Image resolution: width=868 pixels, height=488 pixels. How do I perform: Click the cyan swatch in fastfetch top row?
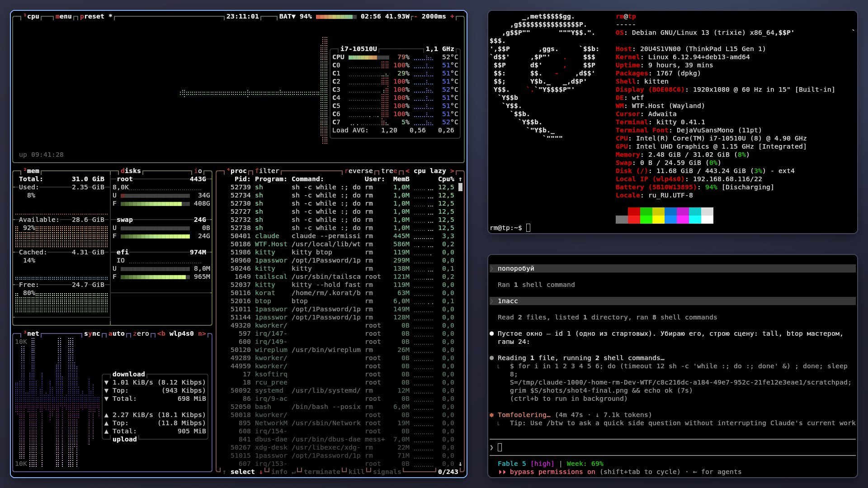[x=695, y=212]
